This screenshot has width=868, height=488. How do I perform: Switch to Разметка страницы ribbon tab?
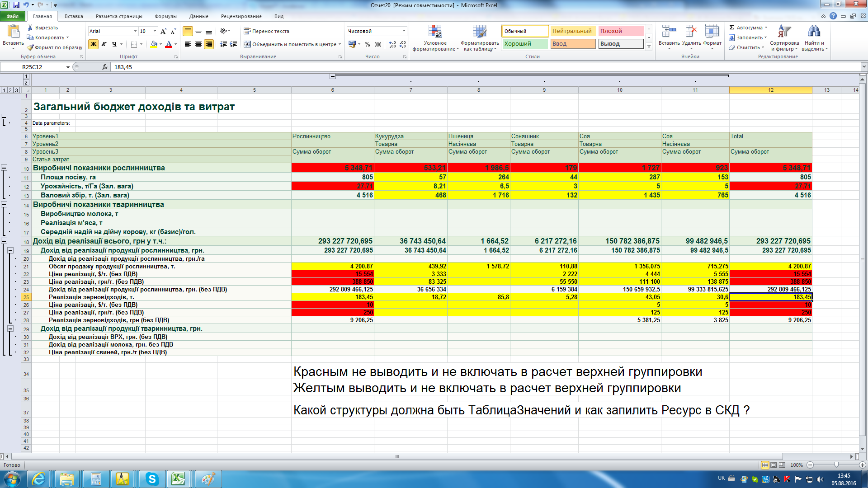(119, 16)
